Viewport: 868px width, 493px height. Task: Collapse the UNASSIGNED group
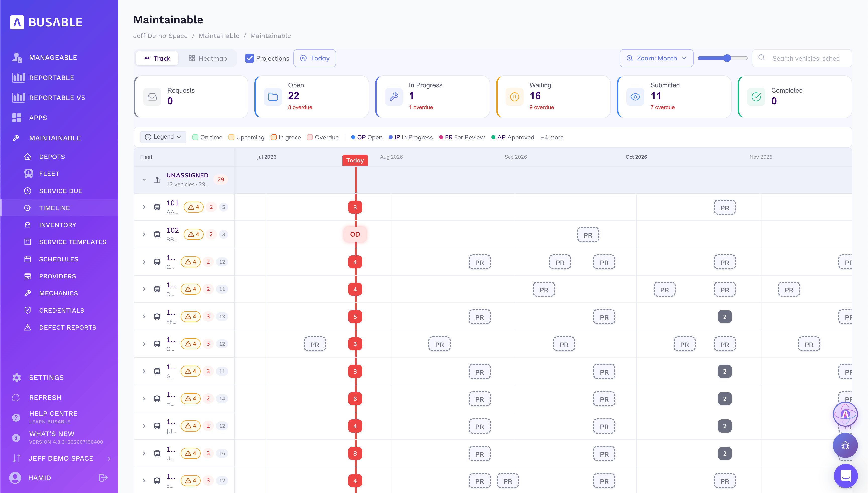point(144,180)
